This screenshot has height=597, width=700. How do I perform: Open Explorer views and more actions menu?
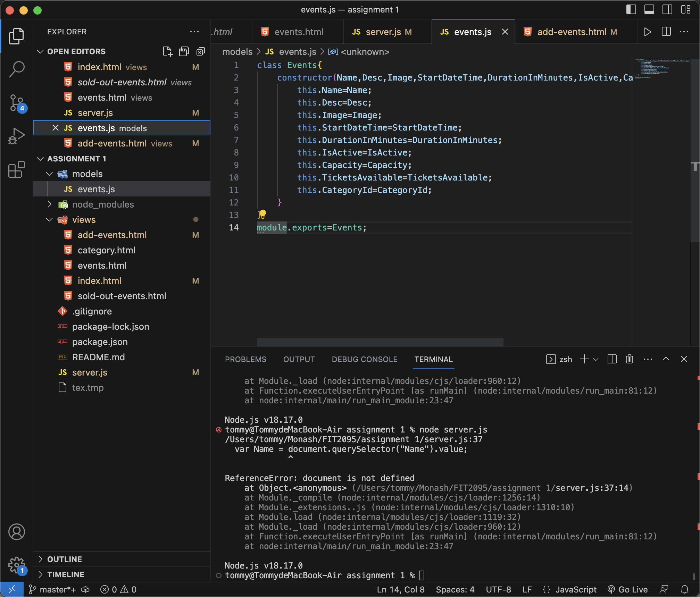(x=194, y=32)
